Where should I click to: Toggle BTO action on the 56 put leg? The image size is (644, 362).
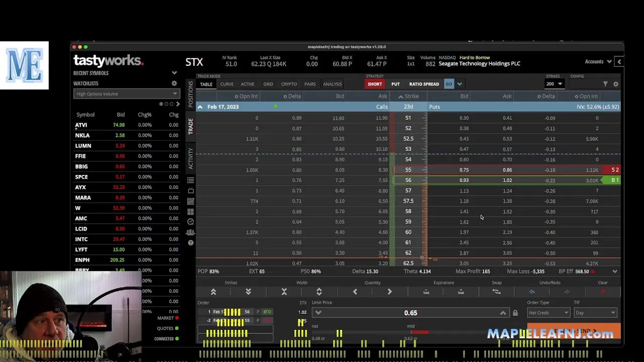(x=267, y=312)
